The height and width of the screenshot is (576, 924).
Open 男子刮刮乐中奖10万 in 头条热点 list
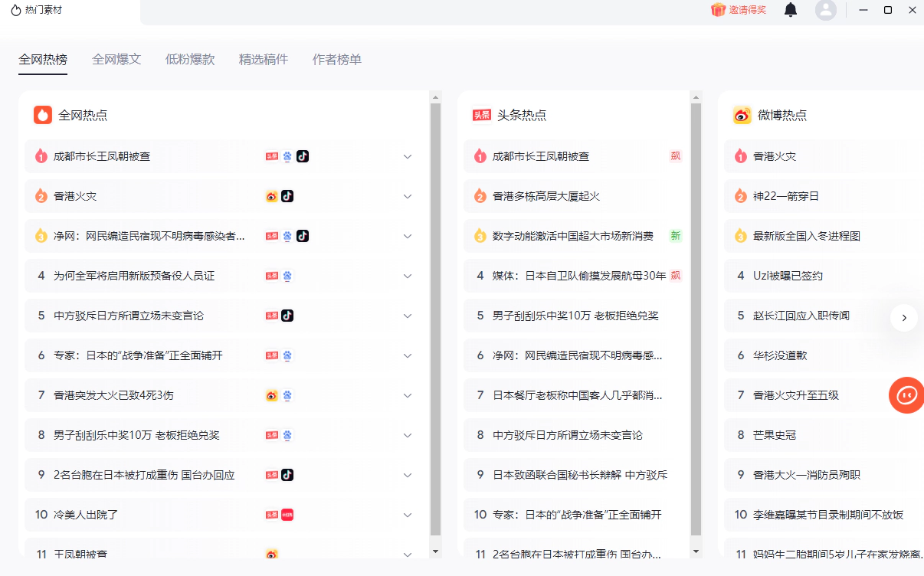click(575, 316)
